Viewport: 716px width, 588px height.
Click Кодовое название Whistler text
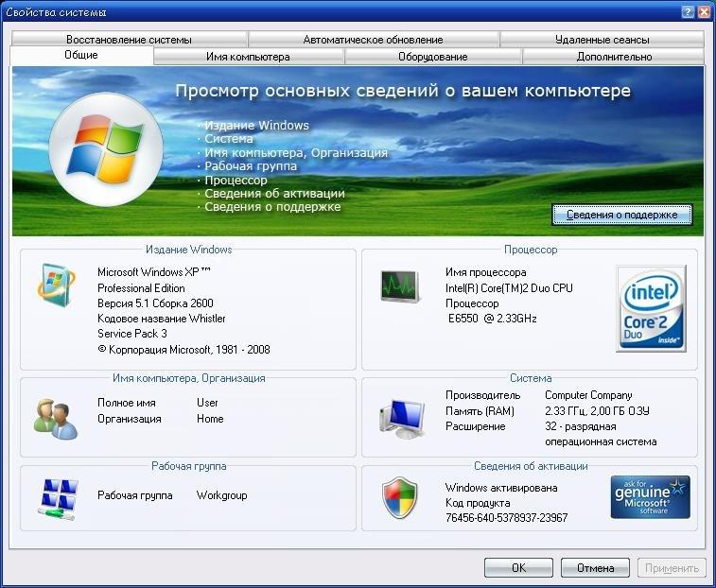point(161,319)
